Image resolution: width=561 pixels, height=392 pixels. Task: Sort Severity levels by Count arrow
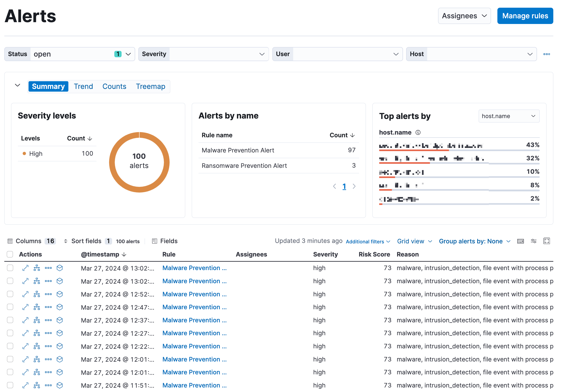pos(90,139)
